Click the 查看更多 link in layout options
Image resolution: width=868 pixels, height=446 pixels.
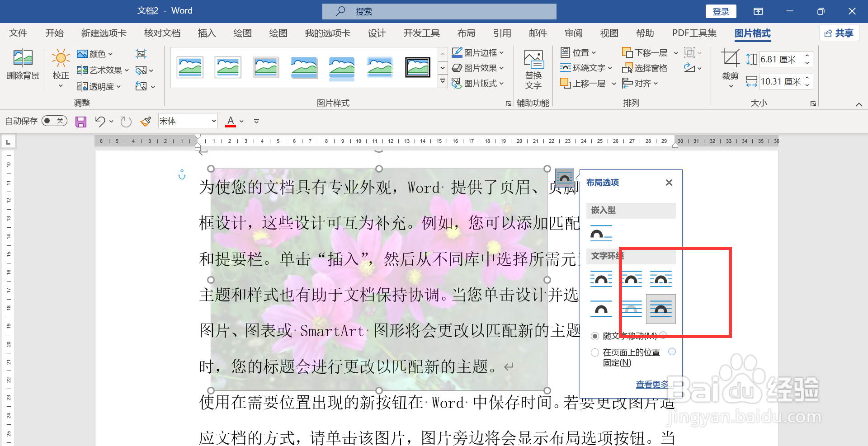pos(652,384)
